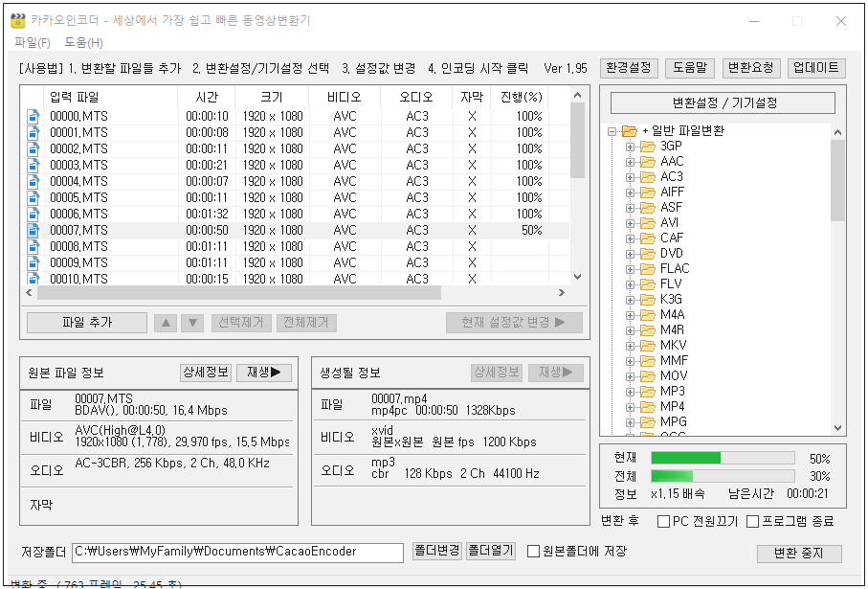The image size is (868, 589).
Task: Collapse the 일반 파일변환 tree node
Action: (612, 132)
